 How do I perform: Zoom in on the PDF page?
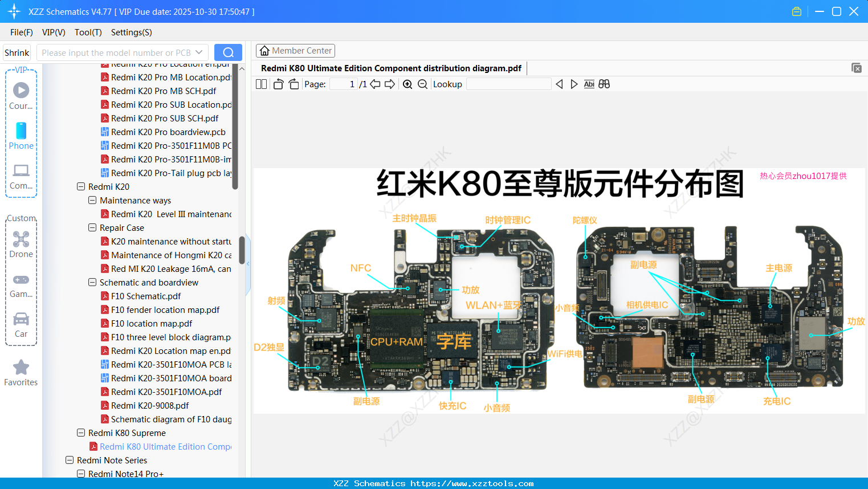(x=407, y=84)
